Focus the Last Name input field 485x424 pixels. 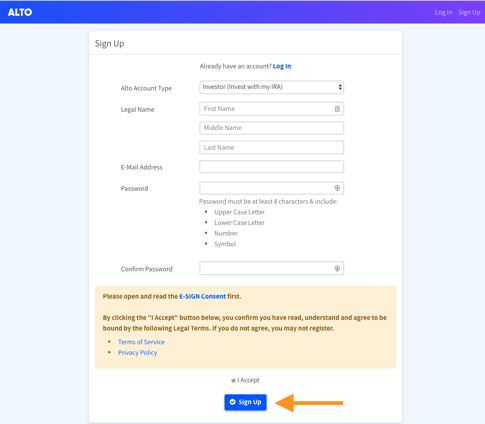tap(271, 147)
